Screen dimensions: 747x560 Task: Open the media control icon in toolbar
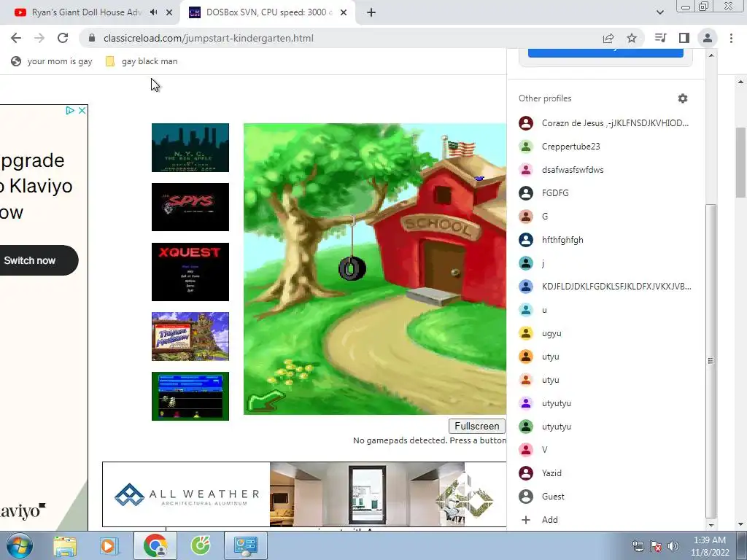click(x=660, y=38)
